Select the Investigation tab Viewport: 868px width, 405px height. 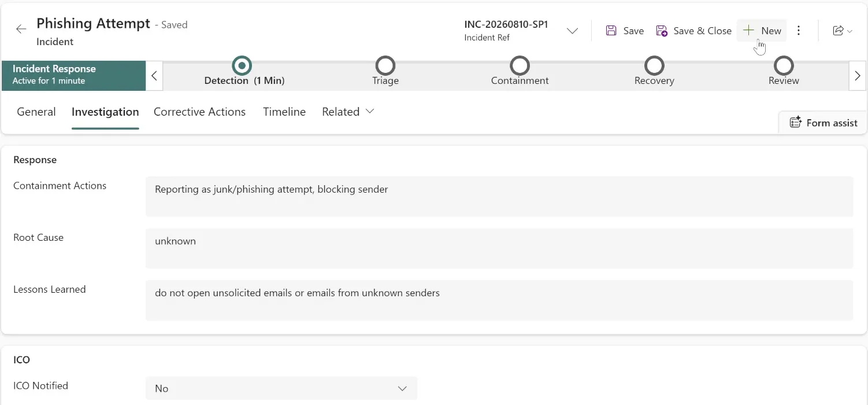coord(105,112)
